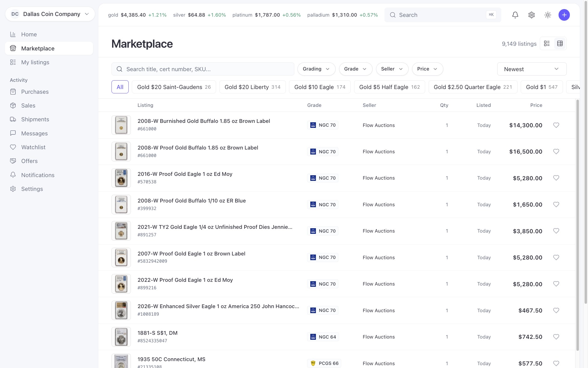Viewport: 588px width, 368px height.
Task: Switch to card list view layout
Action: pyautogui.click(x=547, y=44)
